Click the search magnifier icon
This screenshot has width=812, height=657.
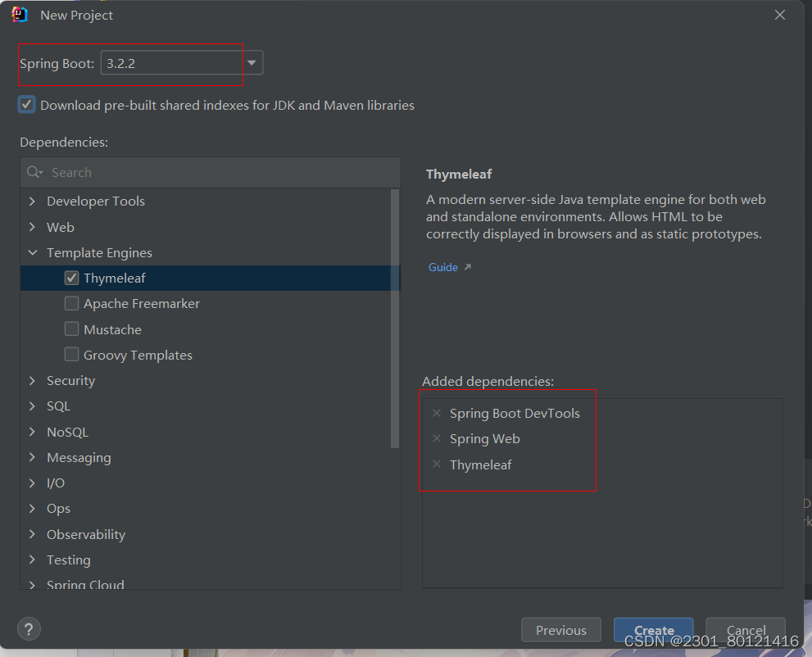click(34, 172)
